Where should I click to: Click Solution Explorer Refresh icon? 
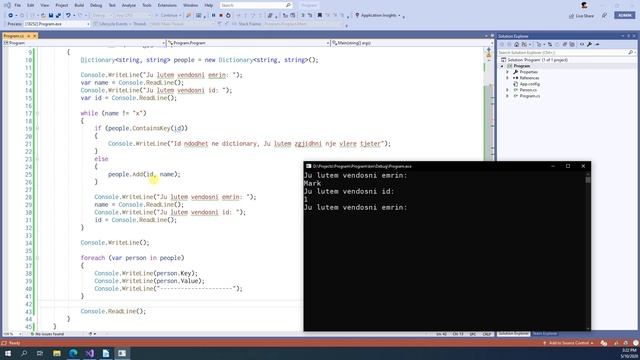(x=557, y=44)
